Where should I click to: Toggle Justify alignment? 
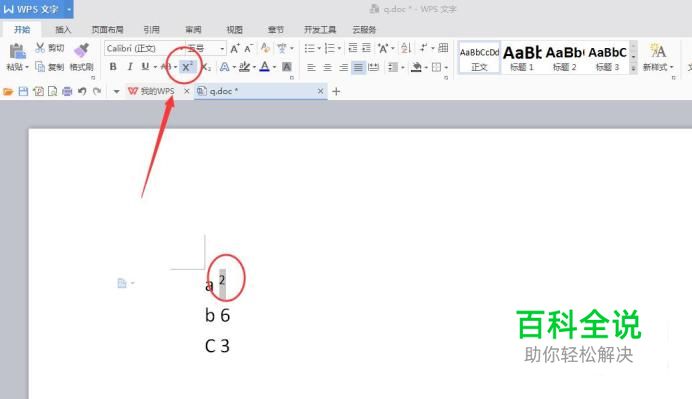pyautogui.click(x=358, y=67)
